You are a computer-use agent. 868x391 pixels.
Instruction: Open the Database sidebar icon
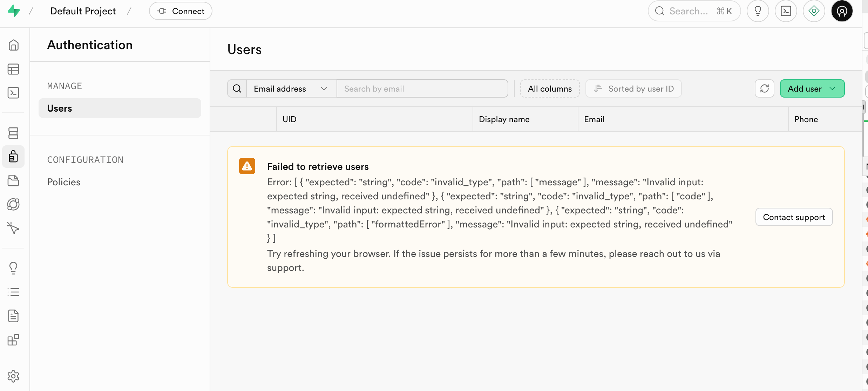coord(13,133)
